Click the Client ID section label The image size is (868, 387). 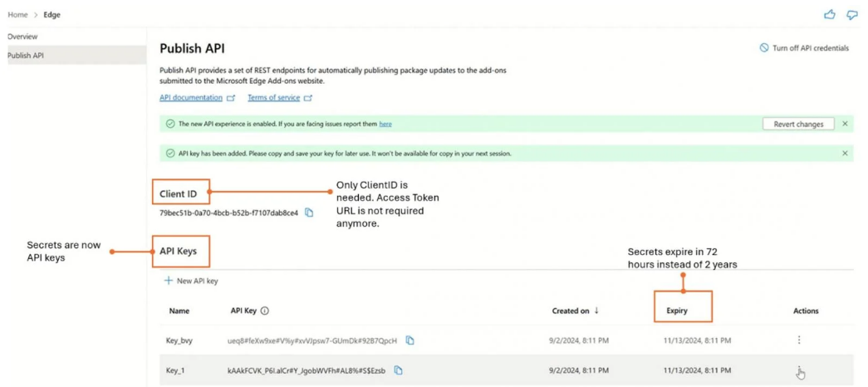pyautogui.click(x=178, y=194)
